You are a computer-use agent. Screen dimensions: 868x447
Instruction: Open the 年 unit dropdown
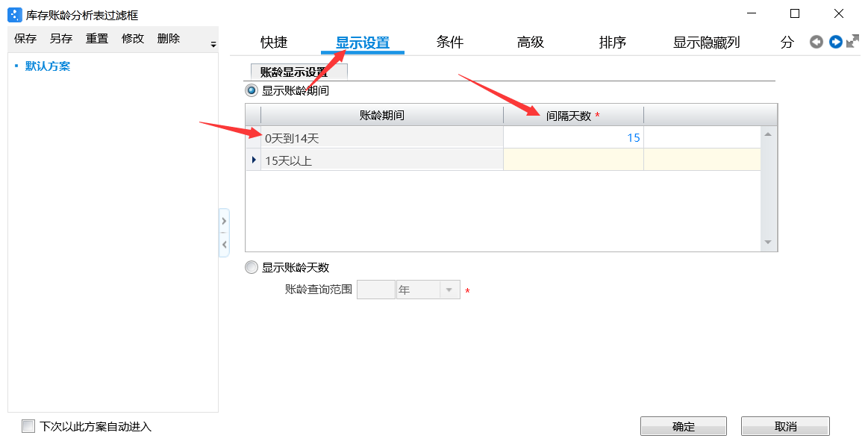point(449,290)
